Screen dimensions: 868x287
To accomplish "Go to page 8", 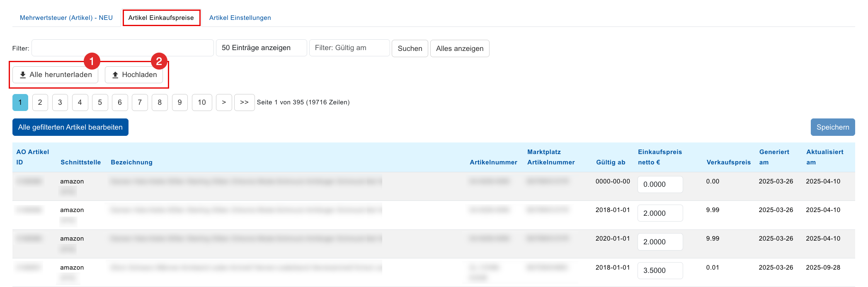I will coord(160,102).
